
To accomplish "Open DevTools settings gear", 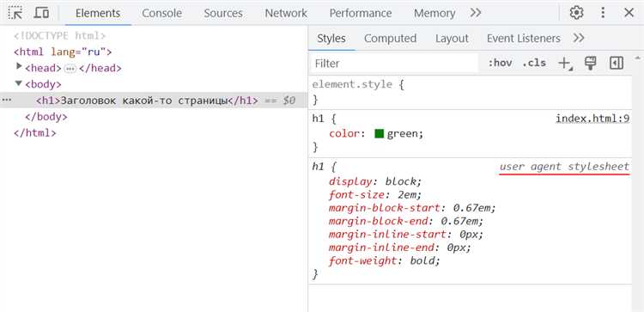I will coord(577,13).
